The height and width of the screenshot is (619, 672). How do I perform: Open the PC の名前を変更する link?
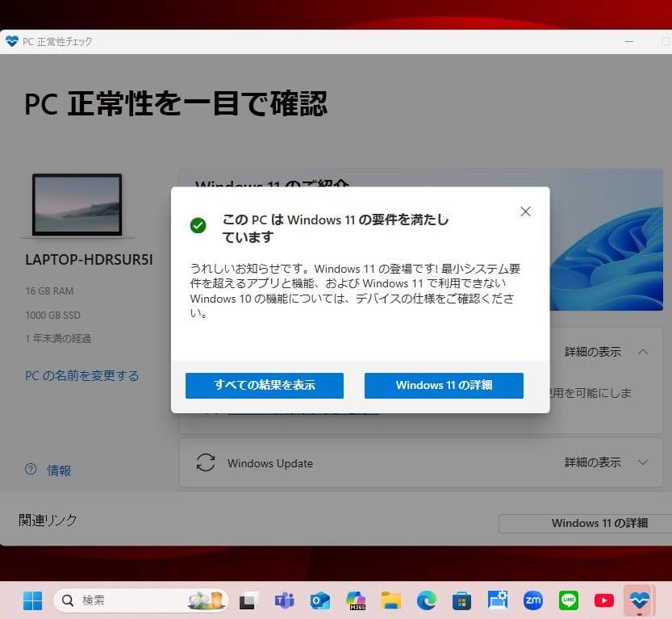coord(81,375)
